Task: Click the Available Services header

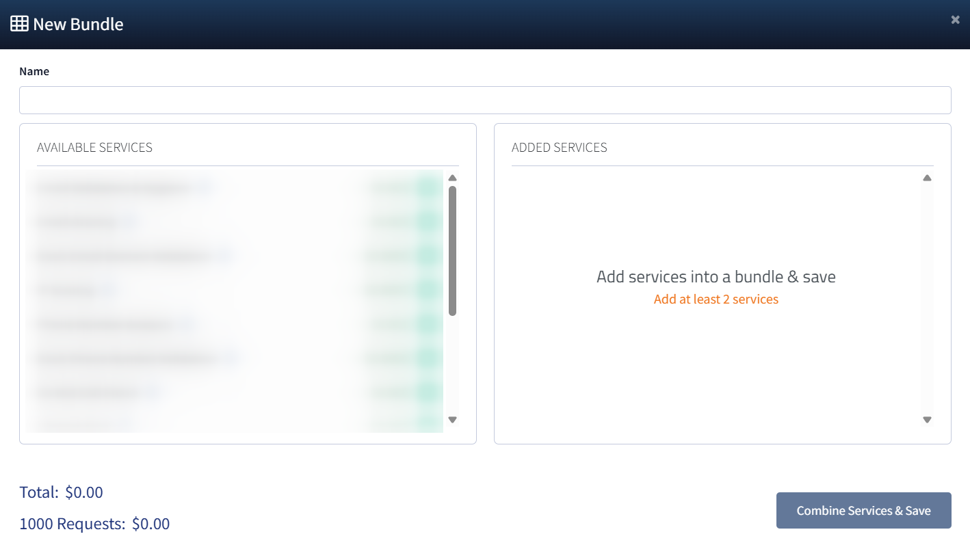Action: [94, 148]
